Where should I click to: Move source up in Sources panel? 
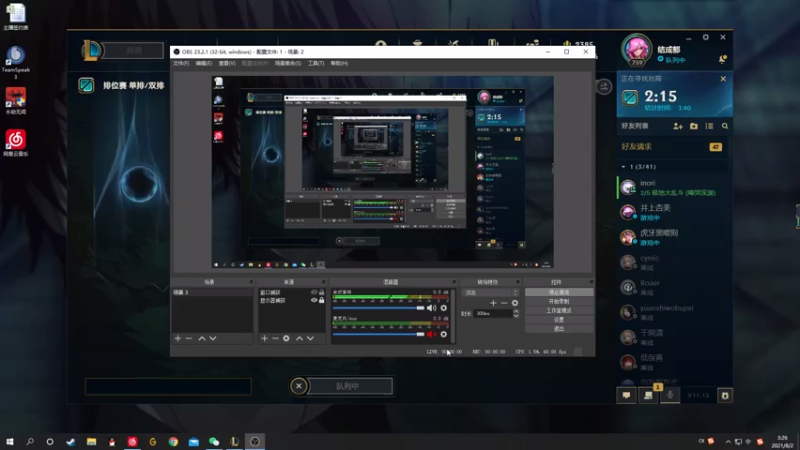point(299,338)
